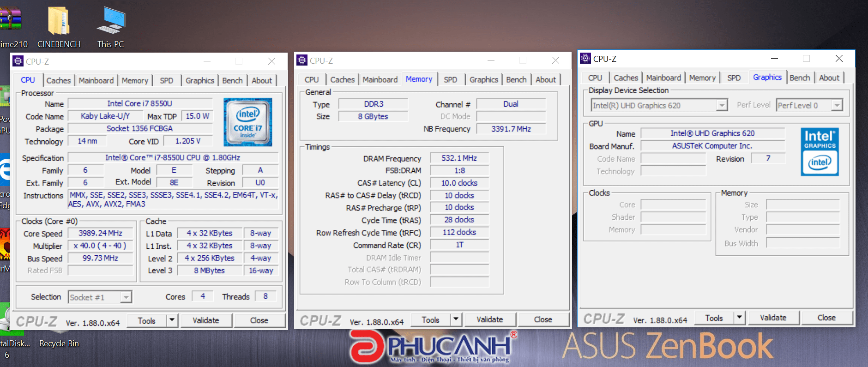Open CPU tab in right CPU-Z window
The height and width of the screenshot is (367, 868).
595,78
